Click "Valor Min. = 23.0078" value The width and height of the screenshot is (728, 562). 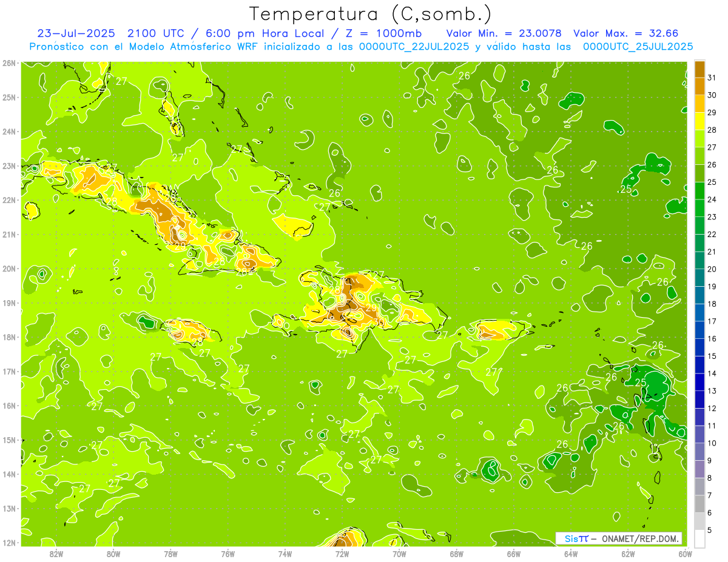tap(504, 33)
